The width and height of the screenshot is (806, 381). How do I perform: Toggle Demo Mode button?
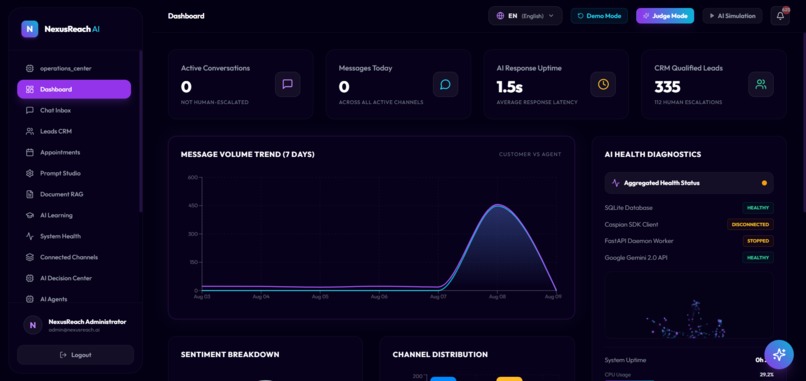tap(599, 16)
